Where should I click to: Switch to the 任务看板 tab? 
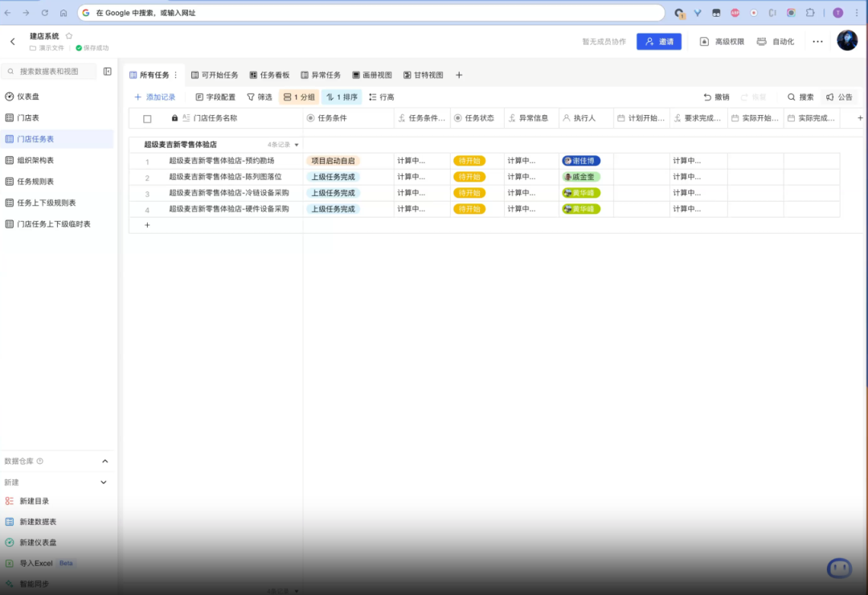click(x=269, y=76)
